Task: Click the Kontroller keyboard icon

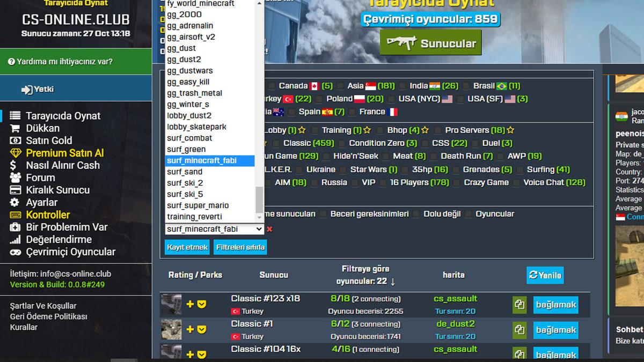Action: [14, 215]
